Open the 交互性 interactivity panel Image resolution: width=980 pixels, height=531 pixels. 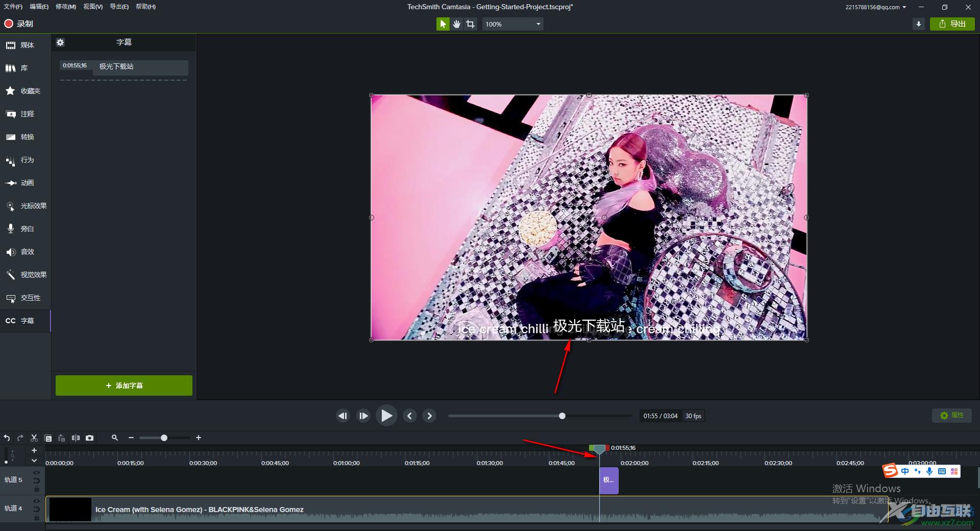[26, 298]
